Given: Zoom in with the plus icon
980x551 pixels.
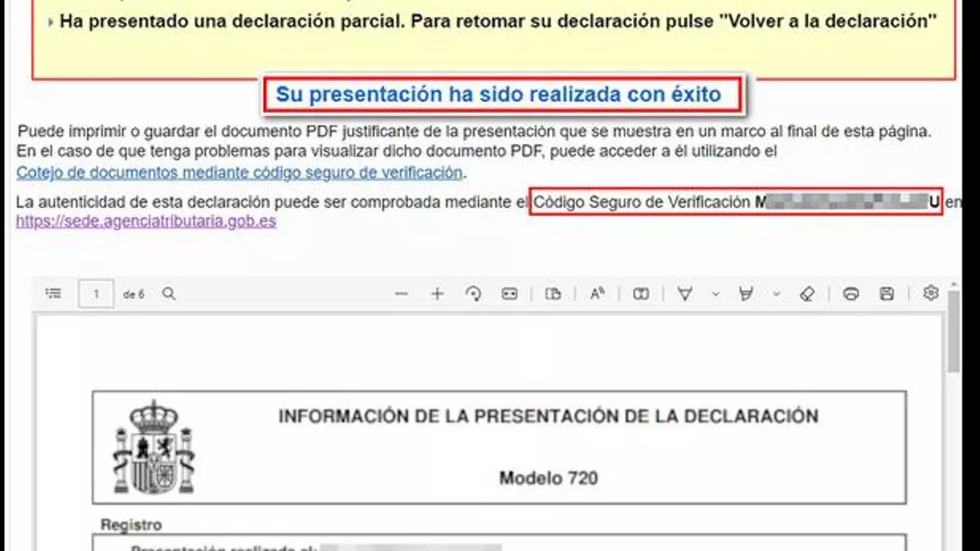Looking at the screenshot, I should (437, 294).
